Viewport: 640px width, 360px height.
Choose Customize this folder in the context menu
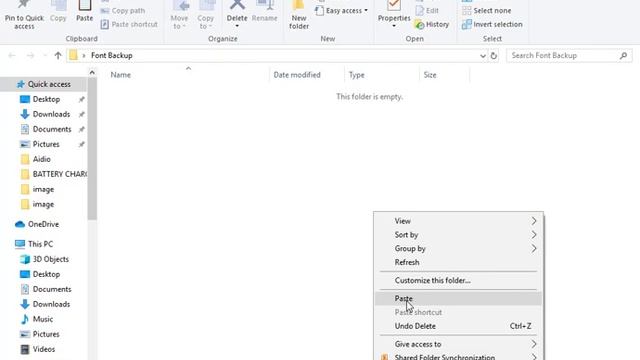pos(458,281)
